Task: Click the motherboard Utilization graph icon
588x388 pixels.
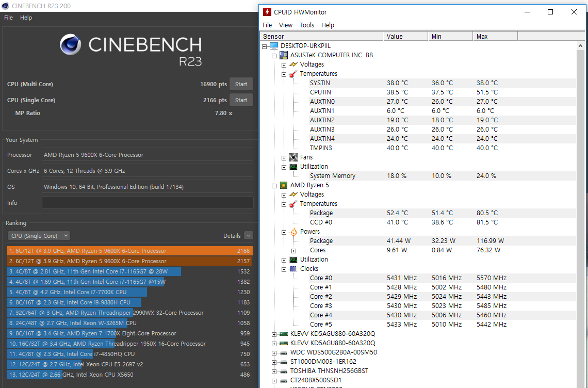Action: click(293, 167)
